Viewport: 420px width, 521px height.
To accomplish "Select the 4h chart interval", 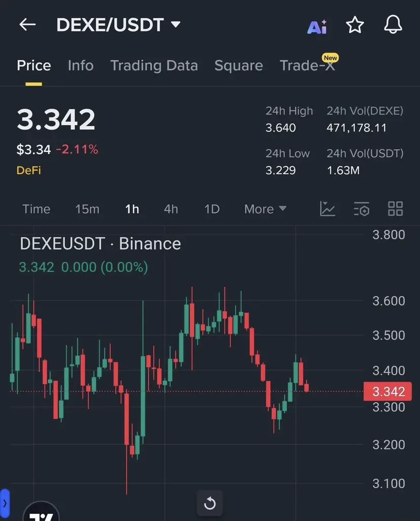I will [171, 209].
